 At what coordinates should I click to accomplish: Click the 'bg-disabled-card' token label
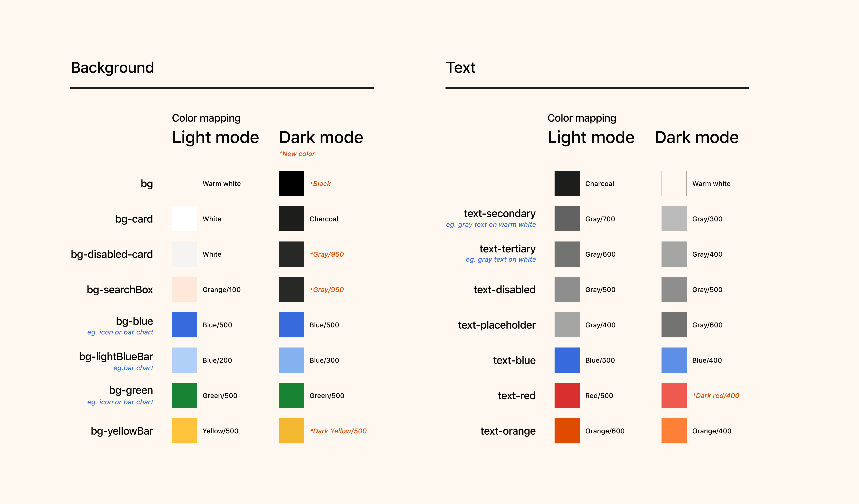click(x=111, y=254)
